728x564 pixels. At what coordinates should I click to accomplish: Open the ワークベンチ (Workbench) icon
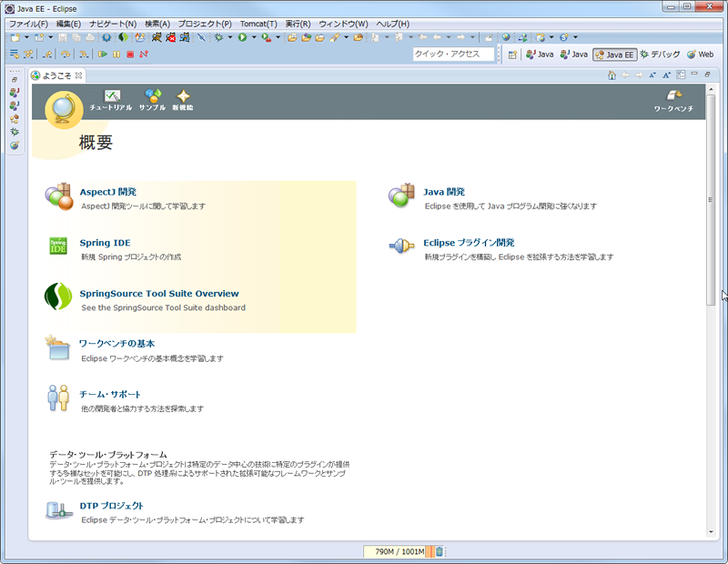pos(673,101)
